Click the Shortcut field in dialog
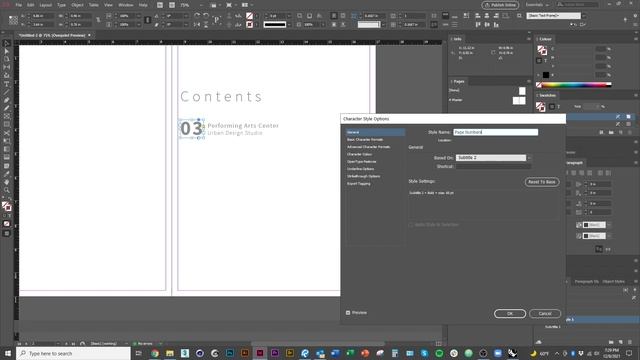This screenshot has height=360, width=640. (493, 167)
